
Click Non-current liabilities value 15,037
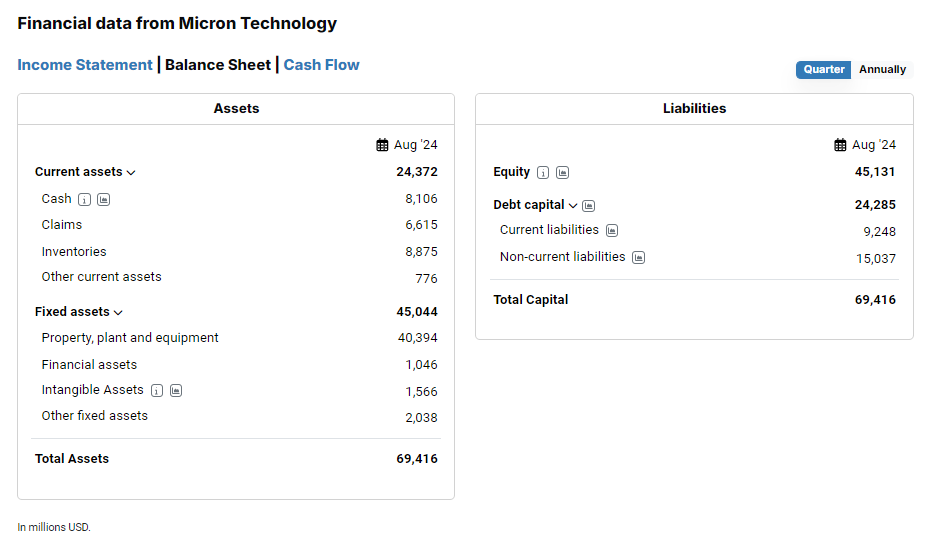[876, 259]
